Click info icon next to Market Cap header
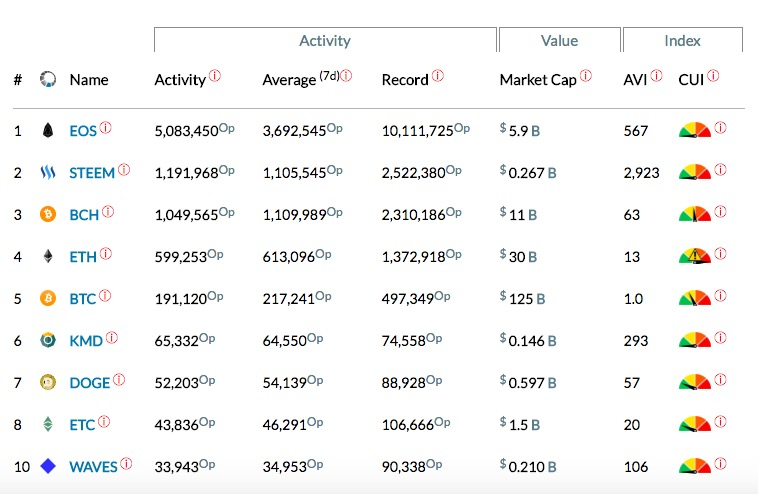The height and width of the screenshot is (494, 758). click(586, 76)
